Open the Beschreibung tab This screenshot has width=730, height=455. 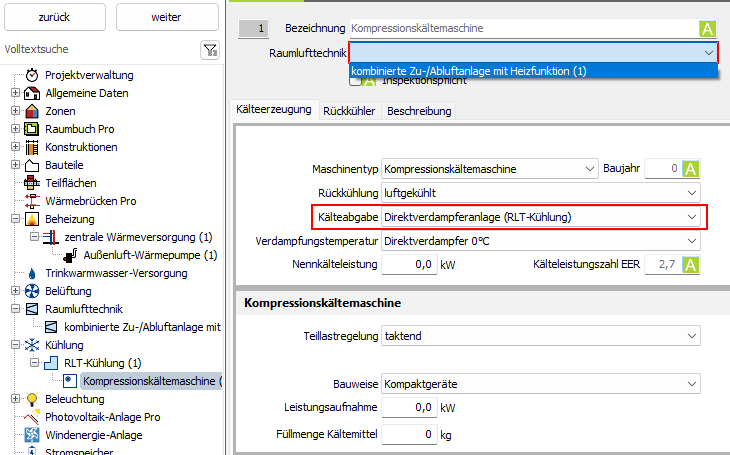tap(419, 111)
